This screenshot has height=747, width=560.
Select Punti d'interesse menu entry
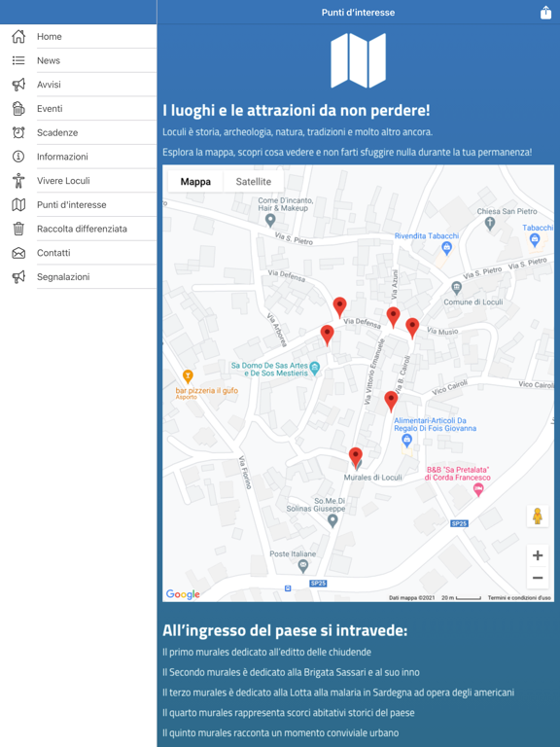point(78,205)
